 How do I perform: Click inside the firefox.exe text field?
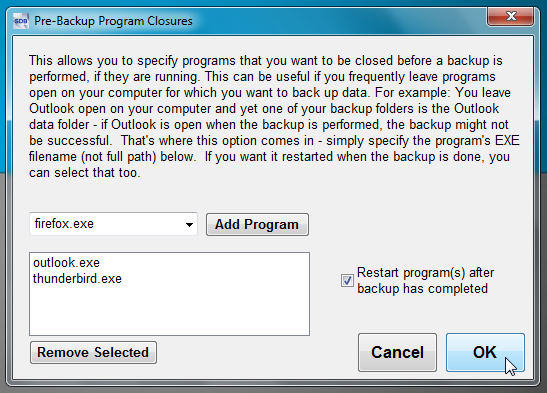[106, 224]
